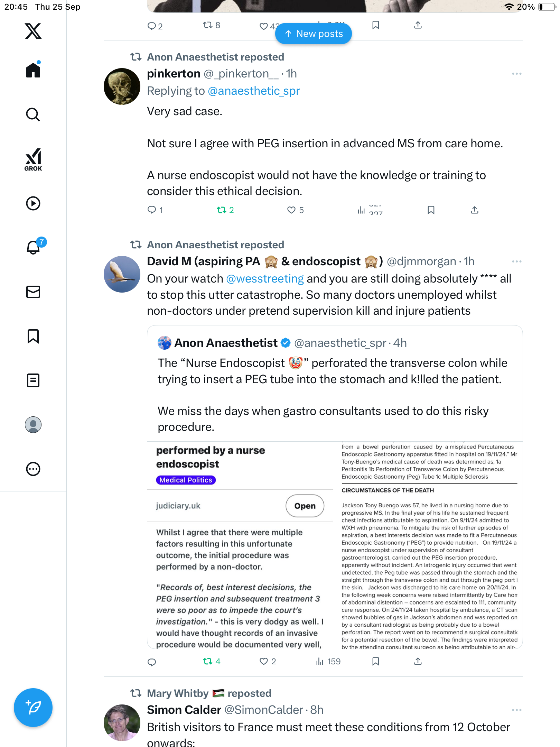Go to the Home timeline

tap(33, 70)
